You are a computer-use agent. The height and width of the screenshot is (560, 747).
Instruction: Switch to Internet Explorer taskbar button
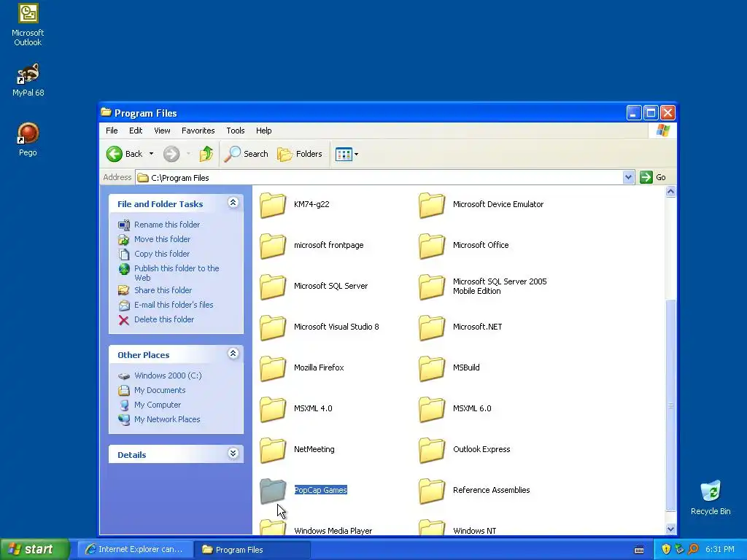(135, 550)
